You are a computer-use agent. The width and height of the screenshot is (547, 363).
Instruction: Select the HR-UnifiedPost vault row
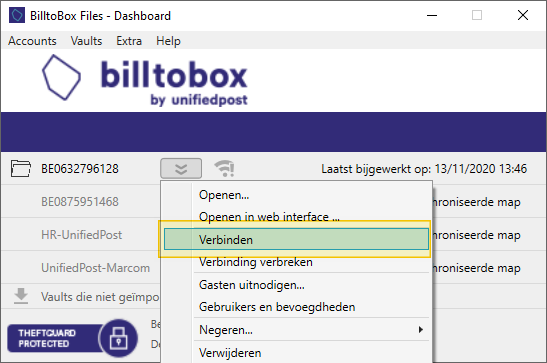coord(81,235)
